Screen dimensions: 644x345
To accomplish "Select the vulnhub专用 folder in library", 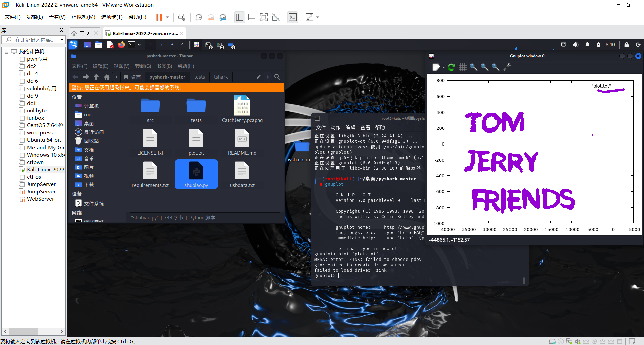I will [x=41, y=88].
